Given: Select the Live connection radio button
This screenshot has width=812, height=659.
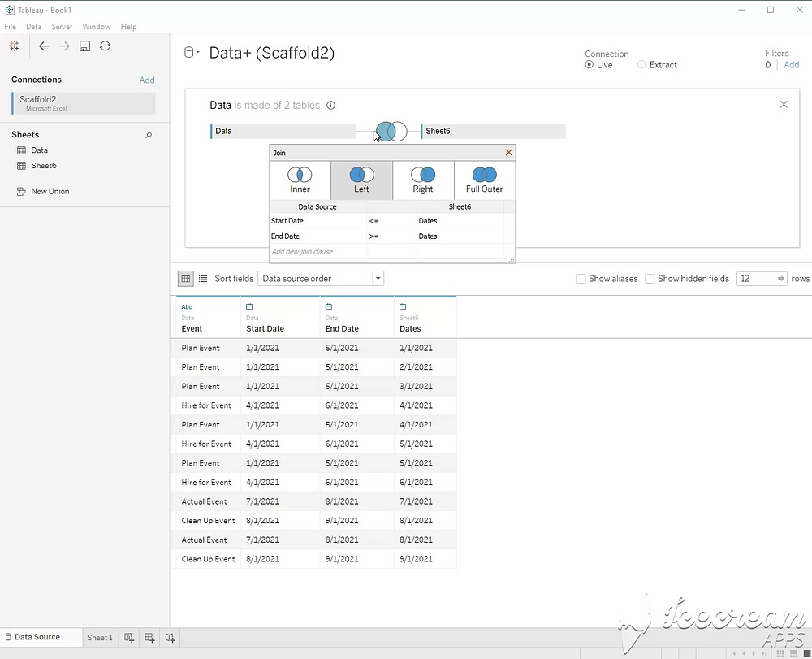Looking at the screenshot, I should click(x=589, y=65).
